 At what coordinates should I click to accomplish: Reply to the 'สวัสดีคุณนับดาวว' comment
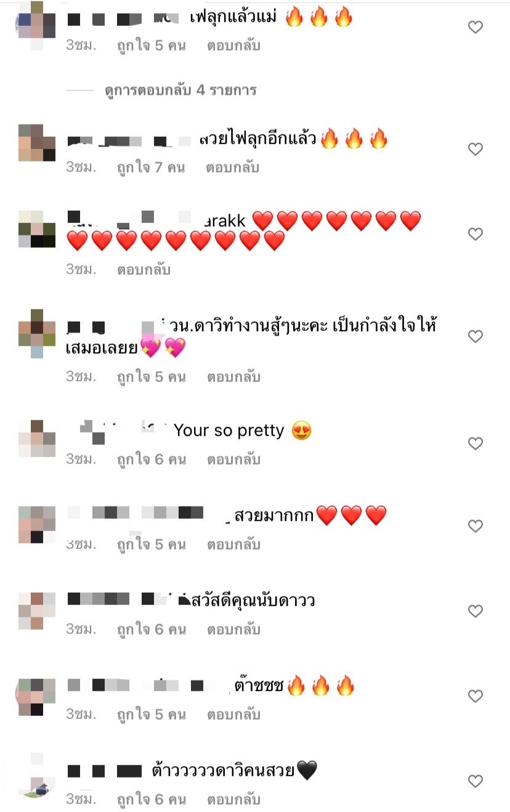tap(233, 630)
